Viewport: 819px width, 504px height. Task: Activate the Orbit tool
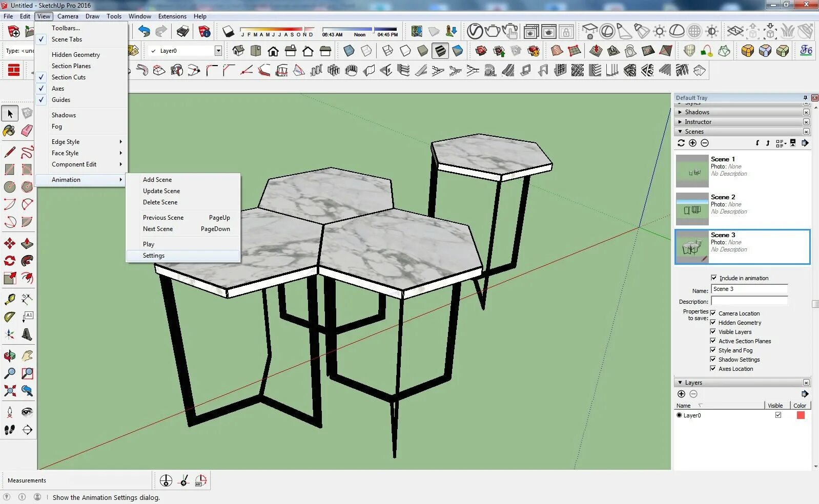click(10, 355)
